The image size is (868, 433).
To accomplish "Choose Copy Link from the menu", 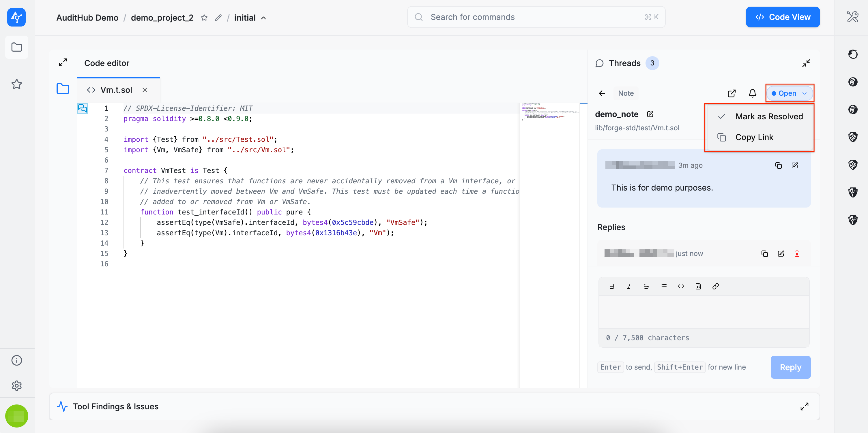I will (x=754, y=137).
